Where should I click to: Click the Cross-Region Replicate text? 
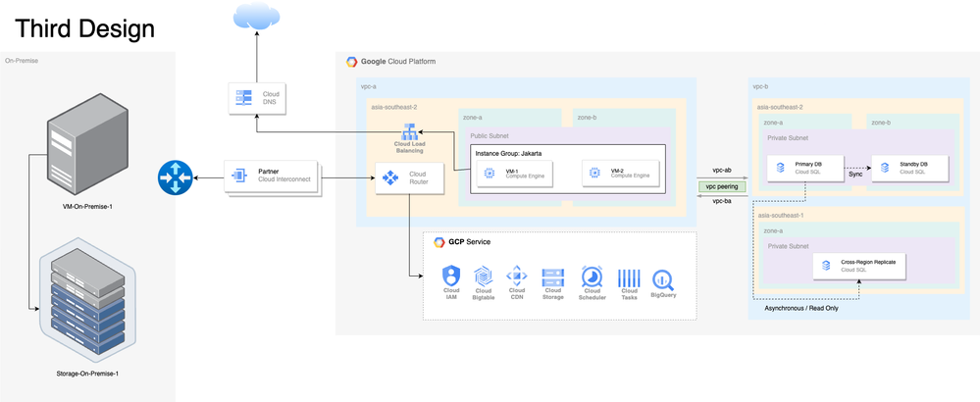(868, 262)
